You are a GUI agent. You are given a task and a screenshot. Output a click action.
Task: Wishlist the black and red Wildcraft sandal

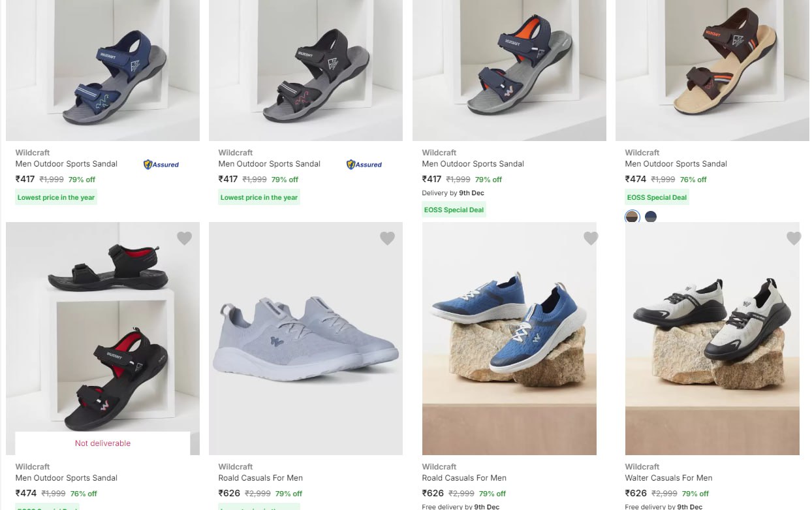coord(184,238)
